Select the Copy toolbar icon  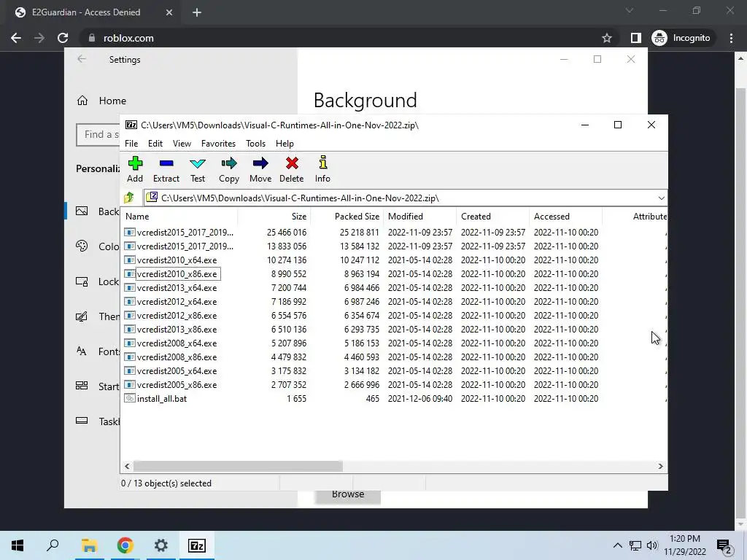point(228,163)
